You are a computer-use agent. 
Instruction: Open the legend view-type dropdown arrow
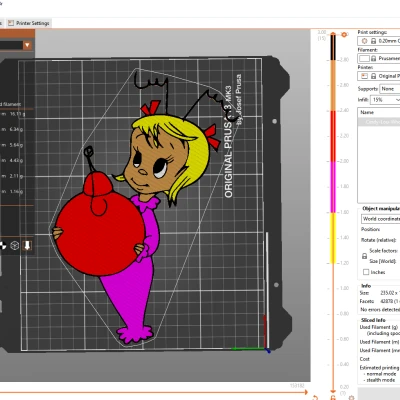[x=27, y=45]
